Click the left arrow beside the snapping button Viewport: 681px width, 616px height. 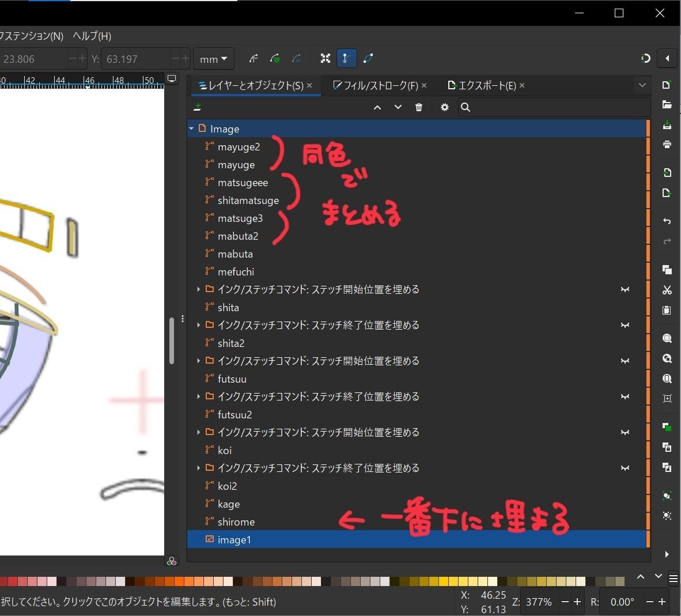(667, 58)
